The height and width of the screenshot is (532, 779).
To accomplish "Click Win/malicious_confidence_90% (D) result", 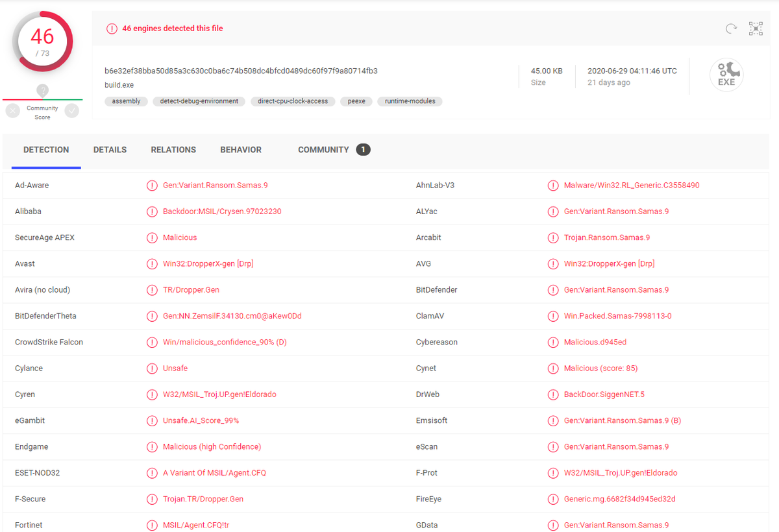I will 225,342.
